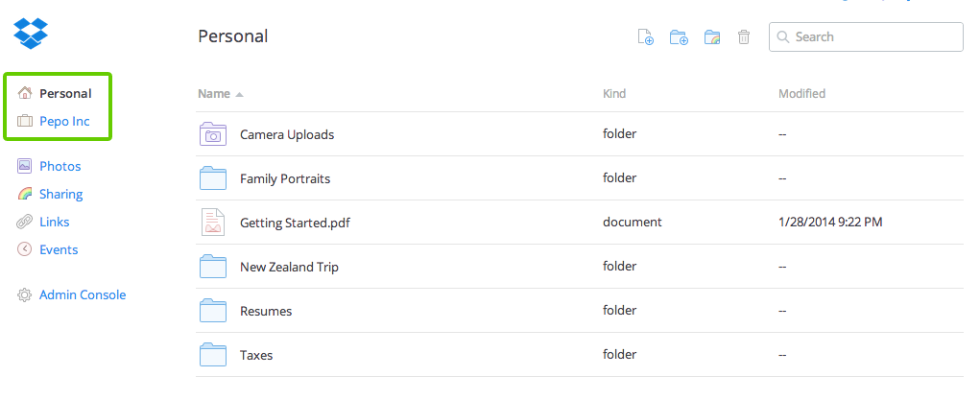Create a new folder using the toolbar icon
The width and height of the screenshot is (980, 400).
point(679,37)
